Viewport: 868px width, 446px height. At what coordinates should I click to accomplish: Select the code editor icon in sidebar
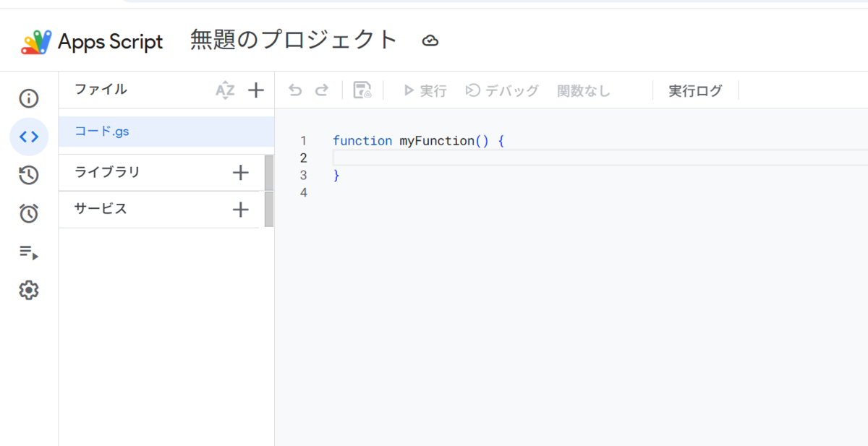pos(28,136)
